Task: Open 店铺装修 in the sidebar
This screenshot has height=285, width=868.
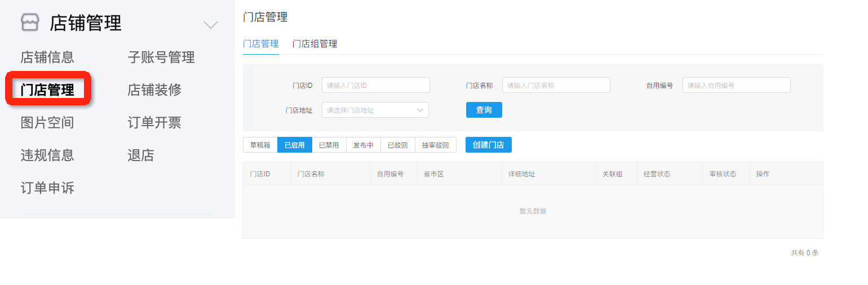Action: (154, 90)
